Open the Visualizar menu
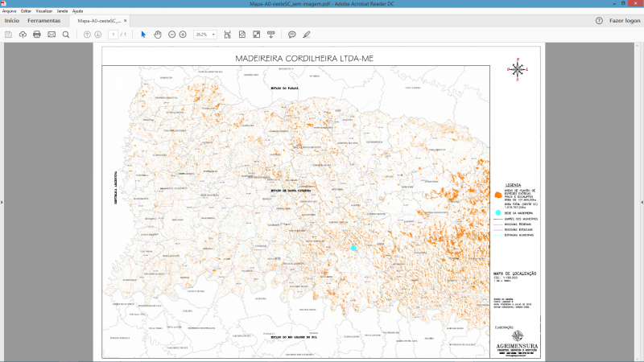This screenshot has width=644, height=362. pos(44,11)
